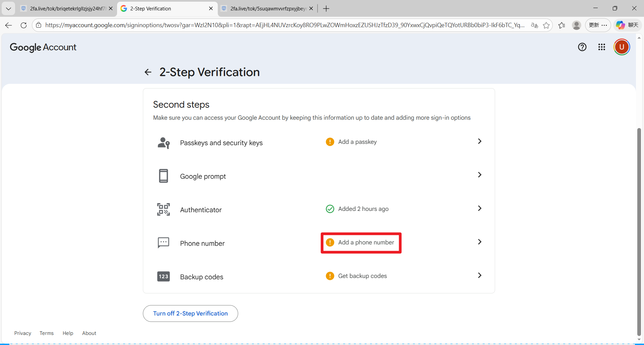Screen dimensions: 644x345
Task: Click the translate page icon
Action: point(534,25)
